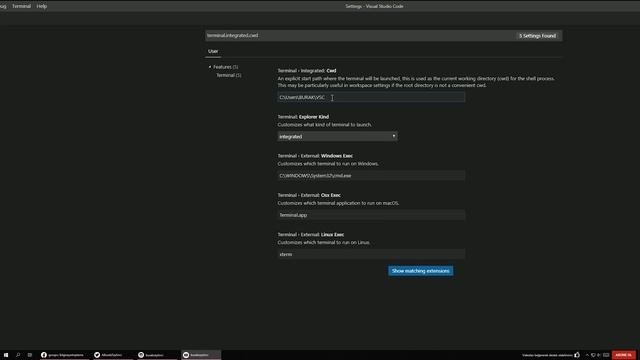Click the keyboard tray icon
Viewport: 640px width, 360px height.
[606, 355]
